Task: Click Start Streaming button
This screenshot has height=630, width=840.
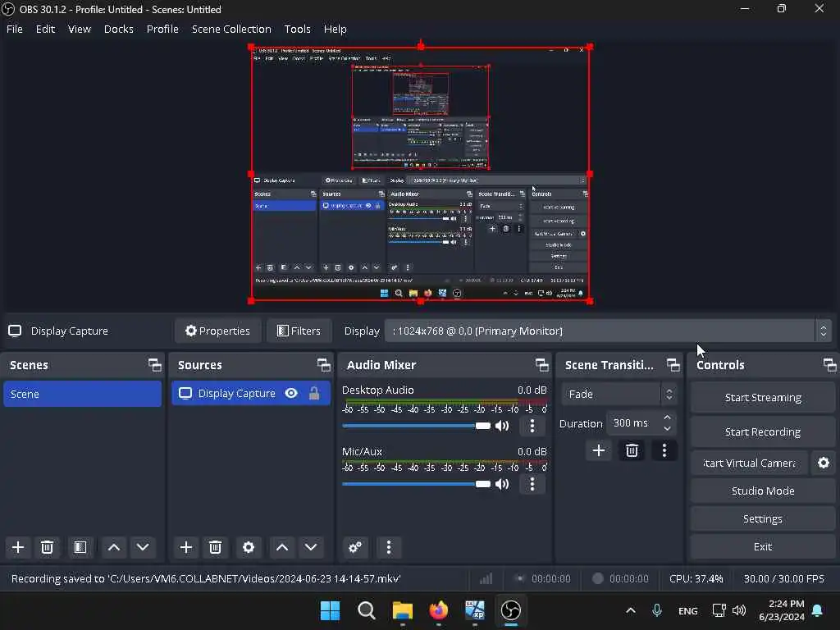Action: click(x=763, y=398)
